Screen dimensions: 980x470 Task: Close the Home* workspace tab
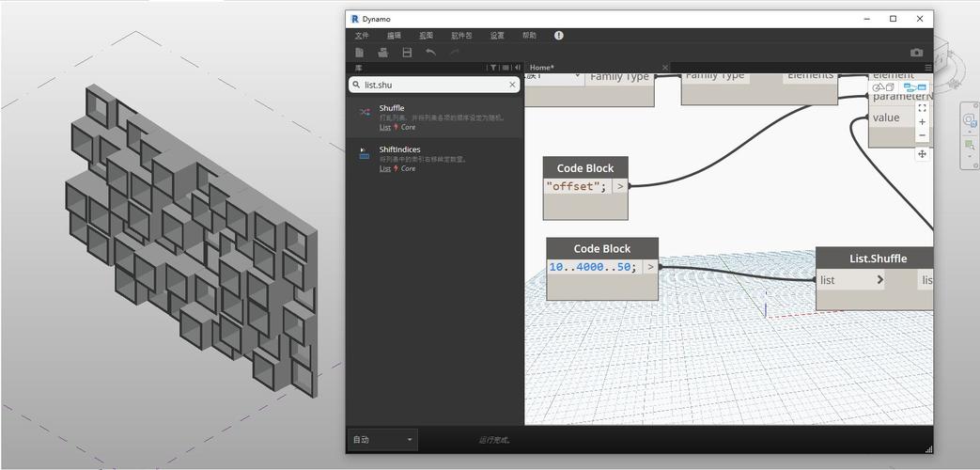point(665,68)
